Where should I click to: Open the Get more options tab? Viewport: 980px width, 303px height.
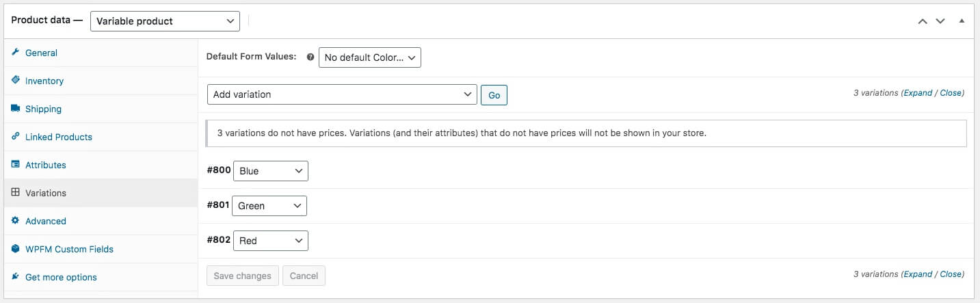pos(61,277)
